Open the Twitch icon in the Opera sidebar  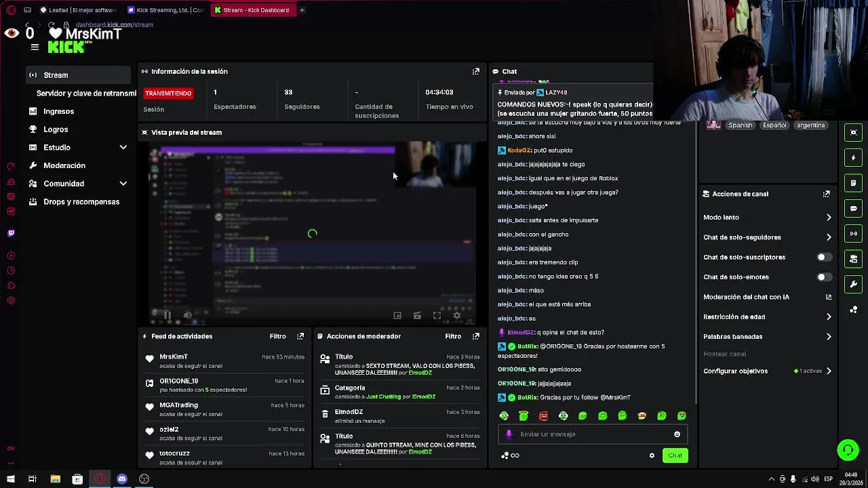(x=11, y=233)
